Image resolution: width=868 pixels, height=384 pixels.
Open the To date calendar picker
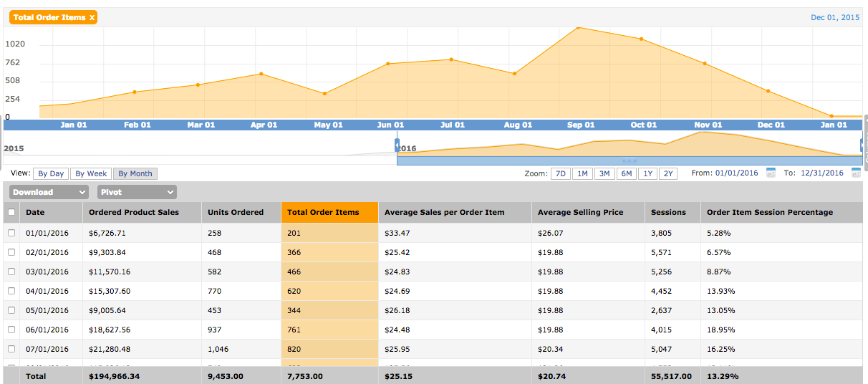coord(856,173)
